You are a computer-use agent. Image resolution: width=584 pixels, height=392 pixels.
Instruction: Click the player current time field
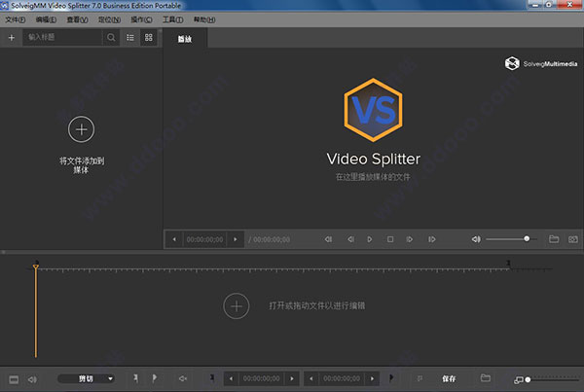pyautogui.click(x=204, y=239)
